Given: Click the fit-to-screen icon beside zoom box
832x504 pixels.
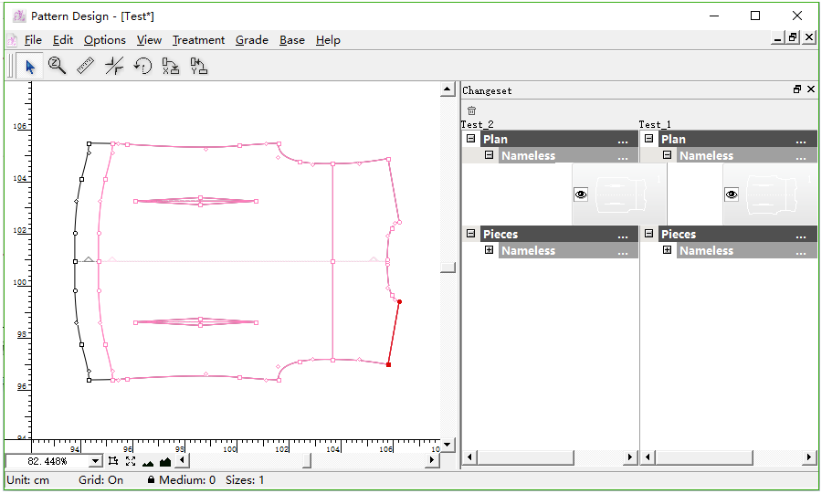Looking at the screenshot, I should pyautogui.click(x=131, y=462).
